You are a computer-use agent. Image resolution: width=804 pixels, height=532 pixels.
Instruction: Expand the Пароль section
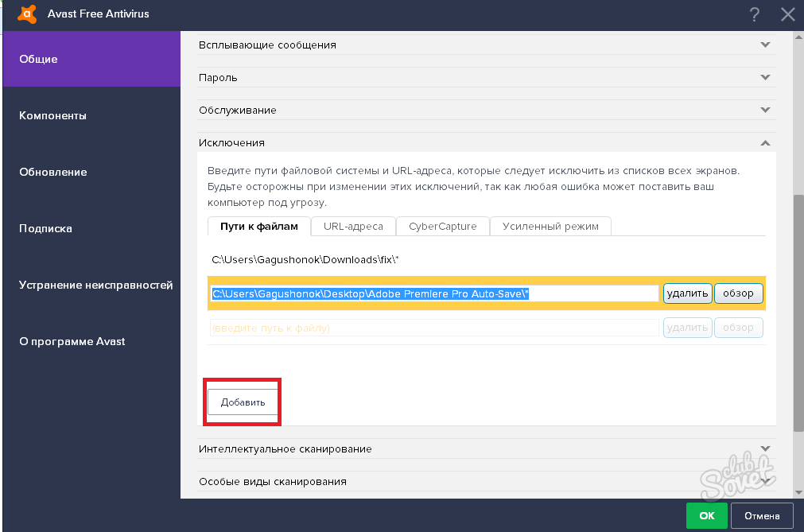point(765,77)
